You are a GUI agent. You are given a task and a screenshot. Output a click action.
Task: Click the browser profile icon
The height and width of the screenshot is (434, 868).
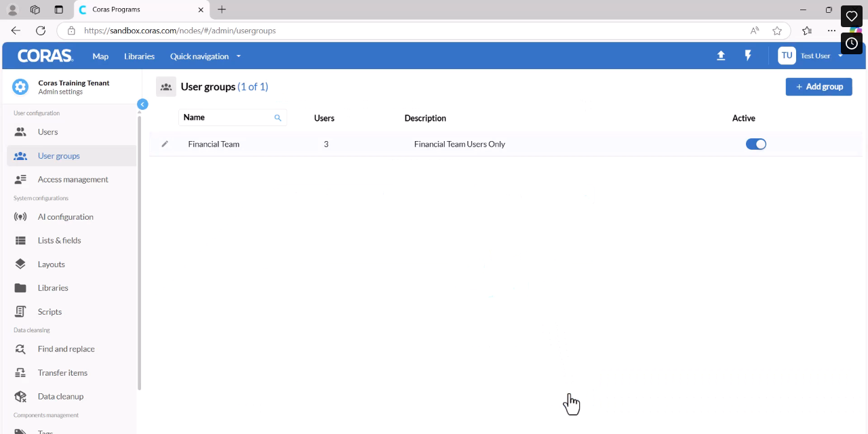point(12,9)
